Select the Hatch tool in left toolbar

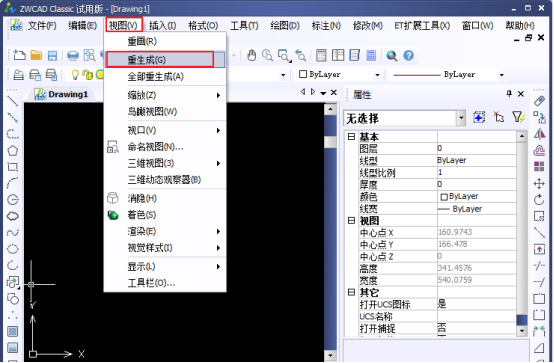click(x=13, y=331)
